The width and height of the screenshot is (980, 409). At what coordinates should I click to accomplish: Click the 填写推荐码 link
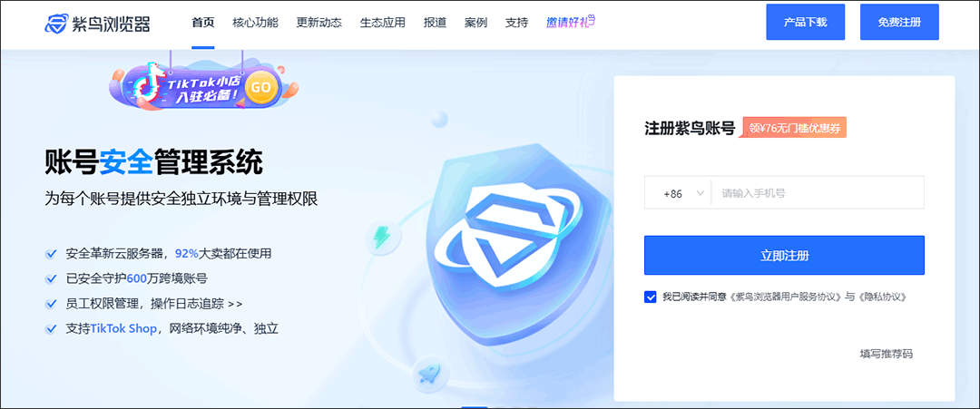point(887,354)
